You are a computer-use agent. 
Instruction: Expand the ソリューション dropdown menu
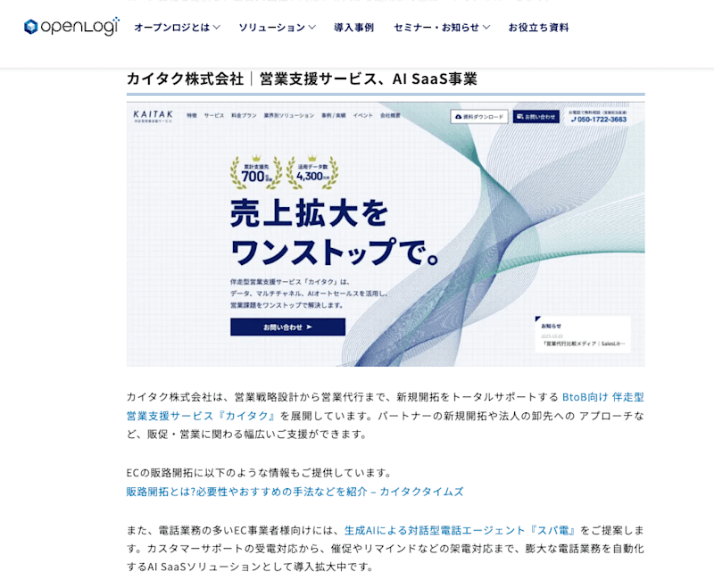click(277, 28)
